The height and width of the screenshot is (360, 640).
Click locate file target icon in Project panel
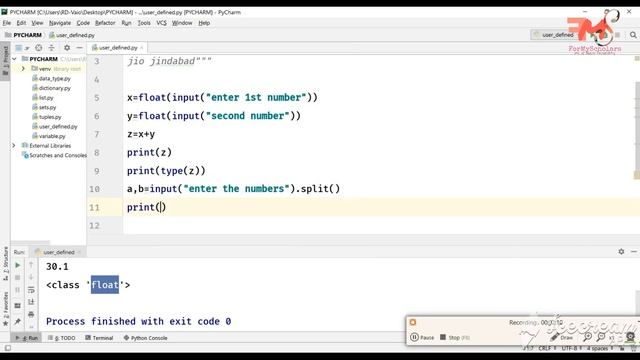[x=38, y=48]
